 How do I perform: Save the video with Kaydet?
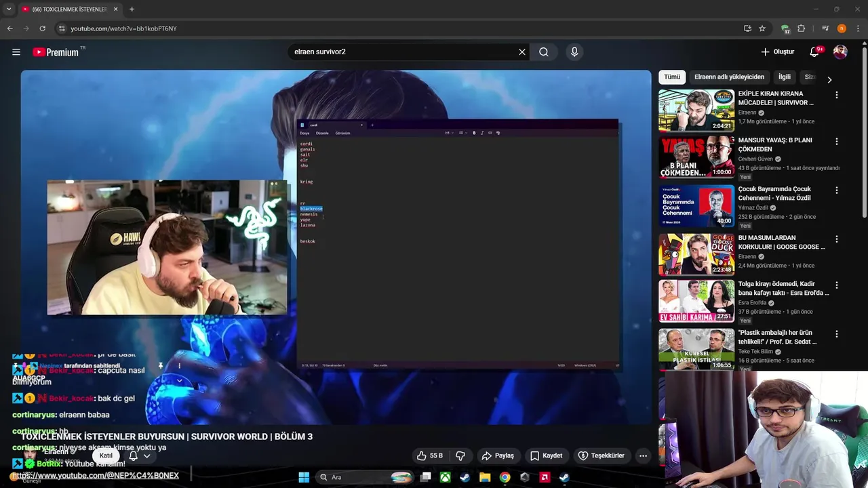coord(547,455)
